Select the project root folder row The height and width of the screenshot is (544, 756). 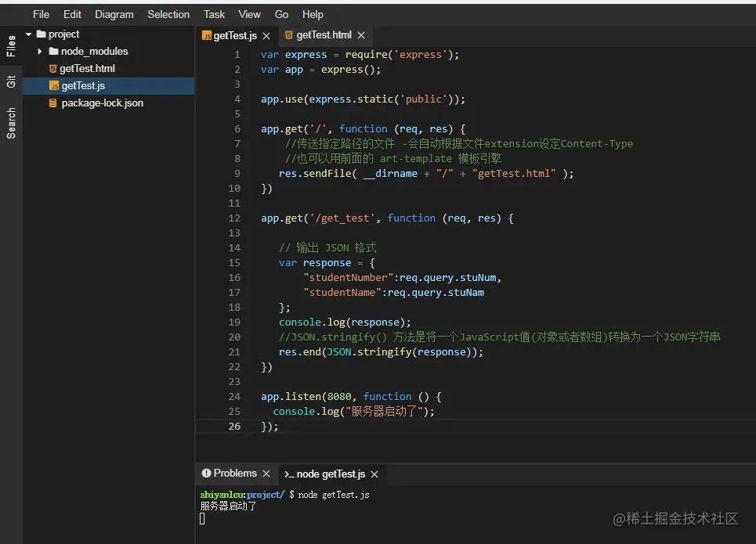tap(108, 34)
